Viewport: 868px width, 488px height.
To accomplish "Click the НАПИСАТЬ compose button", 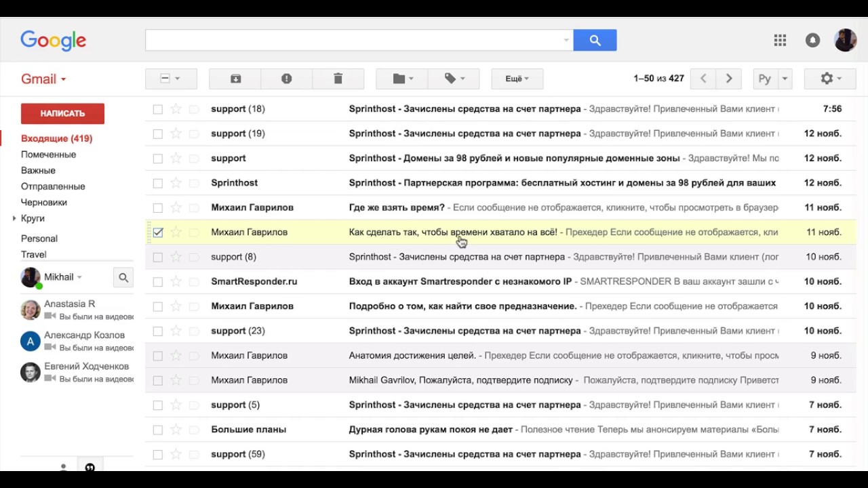I will coord(62,113).
